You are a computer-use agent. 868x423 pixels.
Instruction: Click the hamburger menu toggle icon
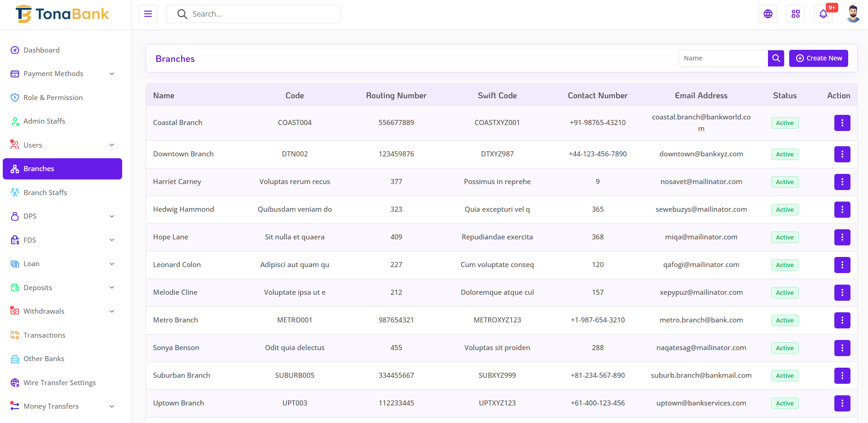pyautogui.click(x=148, y=14)
